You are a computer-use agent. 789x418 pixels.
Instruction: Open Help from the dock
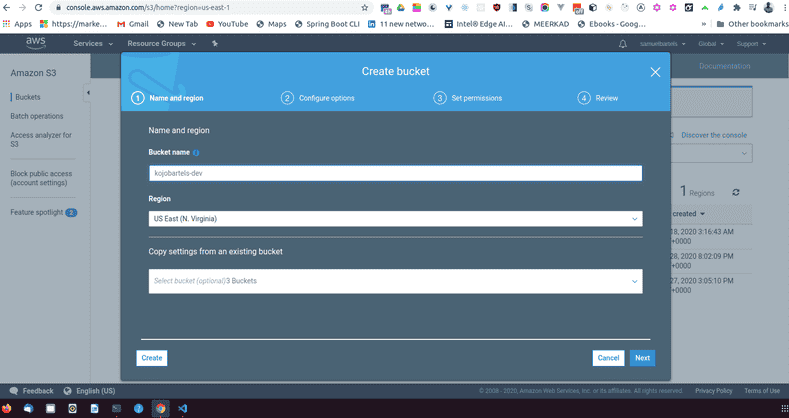[138, 408]
